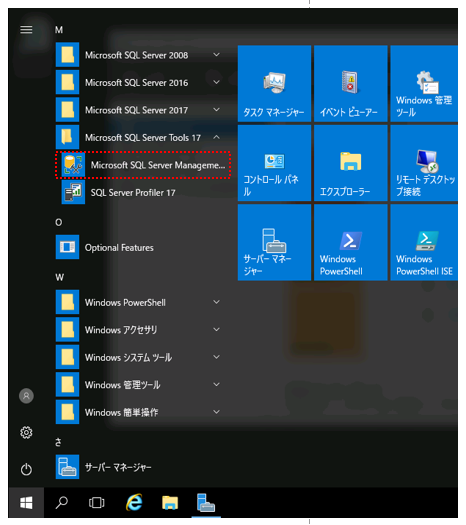
Task: Click the Windows システム ツール label
Action: (x=128, y=358)
